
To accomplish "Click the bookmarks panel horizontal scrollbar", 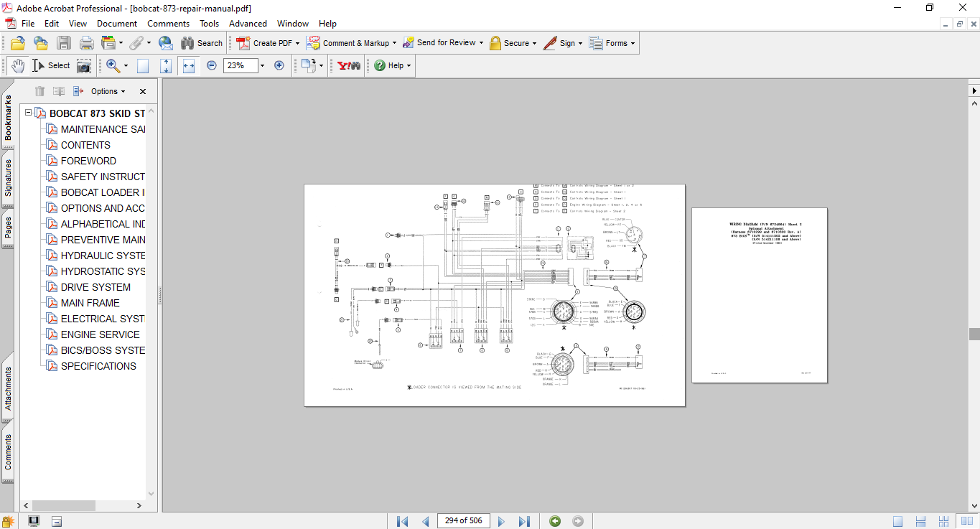I will tap(64, 505).
